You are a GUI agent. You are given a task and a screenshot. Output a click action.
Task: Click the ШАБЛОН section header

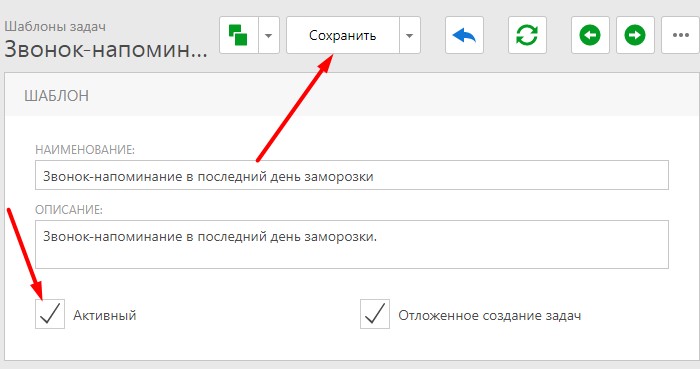pos(56,96)
